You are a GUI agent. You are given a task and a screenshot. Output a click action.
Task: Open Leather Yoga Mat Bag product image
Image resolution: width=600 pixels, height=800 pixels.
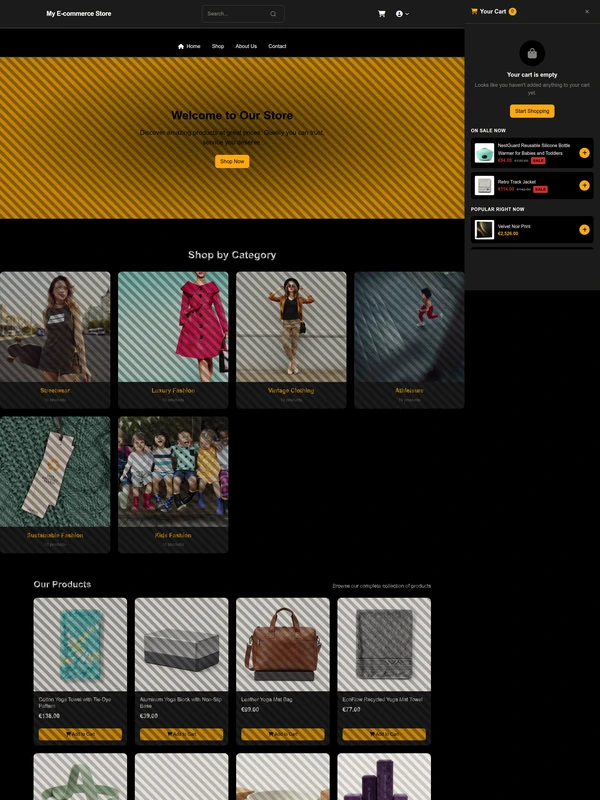tap(283, 645)
